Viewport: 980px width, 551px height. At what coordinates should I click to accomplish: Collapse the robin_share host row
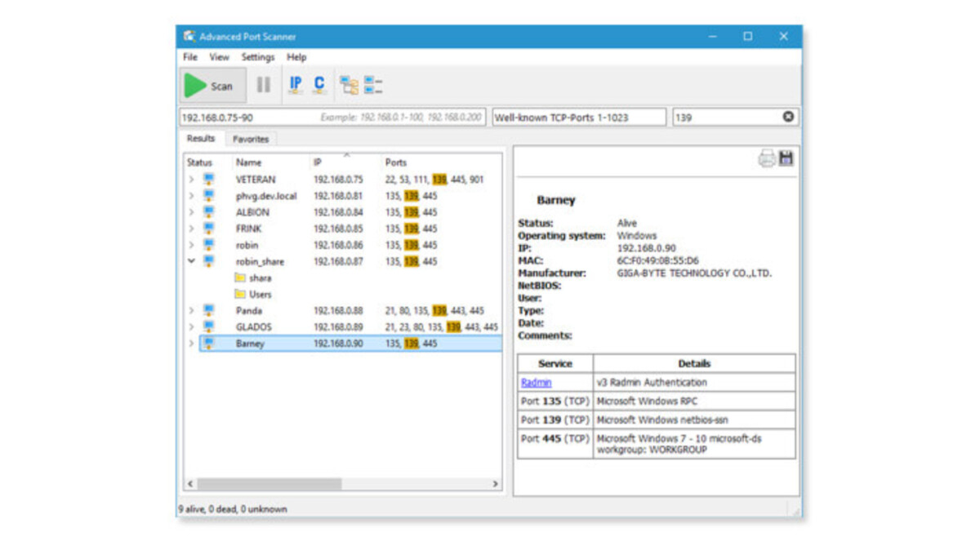[x=192, y=261]
